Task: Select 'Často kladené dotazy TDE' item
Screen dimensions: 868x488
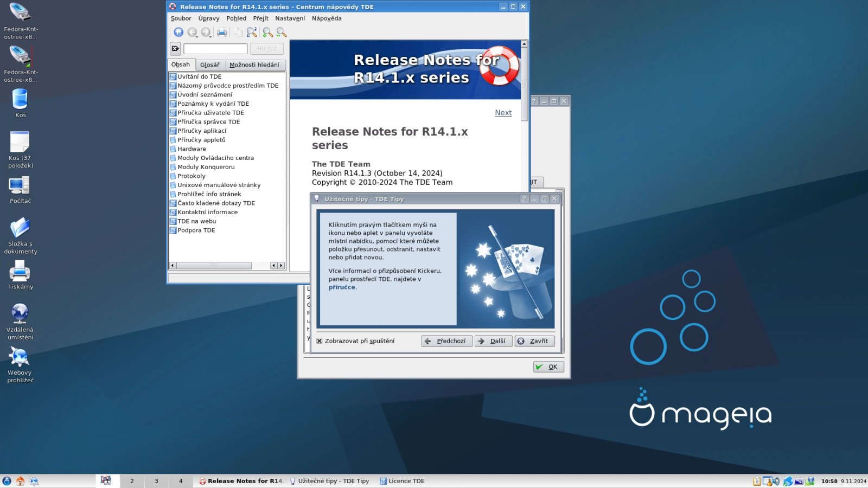Action: pyautogui.click(x=216, y=203)
